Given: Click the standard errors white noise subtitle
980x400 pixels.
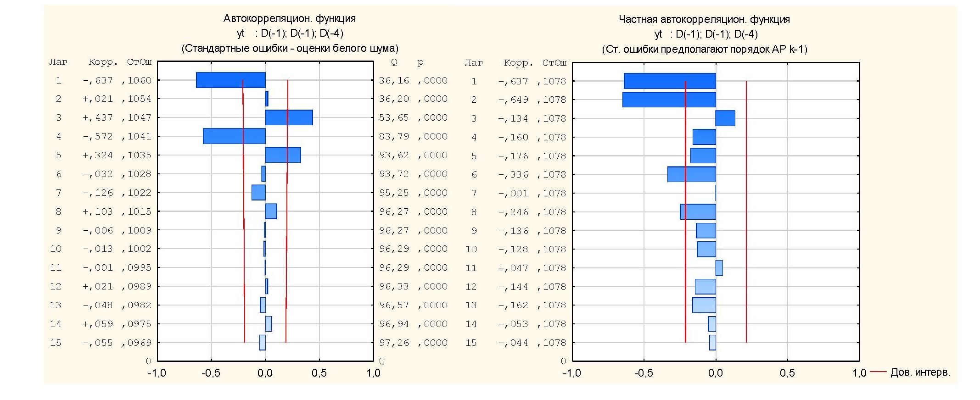Looking at the screenshot, I should pyautogui.click(x=290, y=48).
